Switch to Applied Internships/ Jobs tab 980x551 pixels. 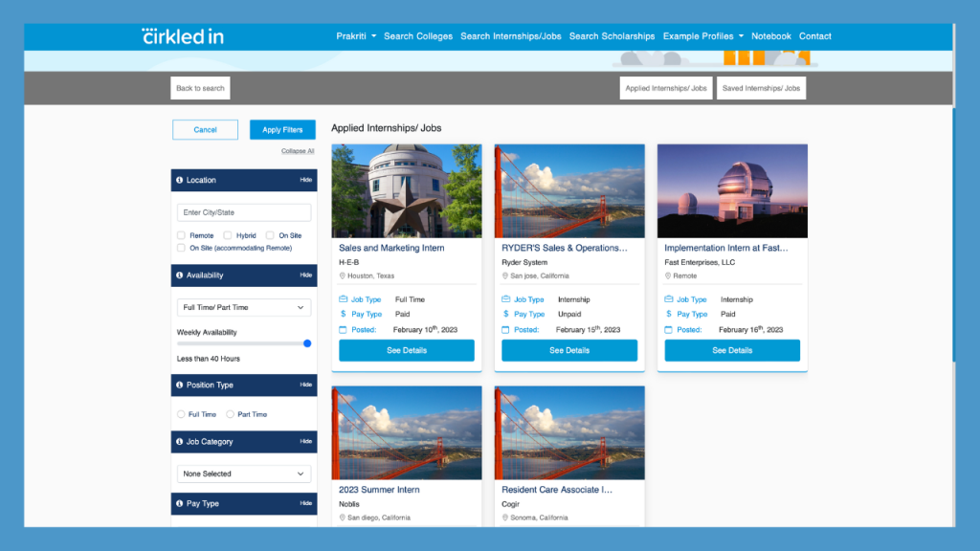[x=666, y=88]
